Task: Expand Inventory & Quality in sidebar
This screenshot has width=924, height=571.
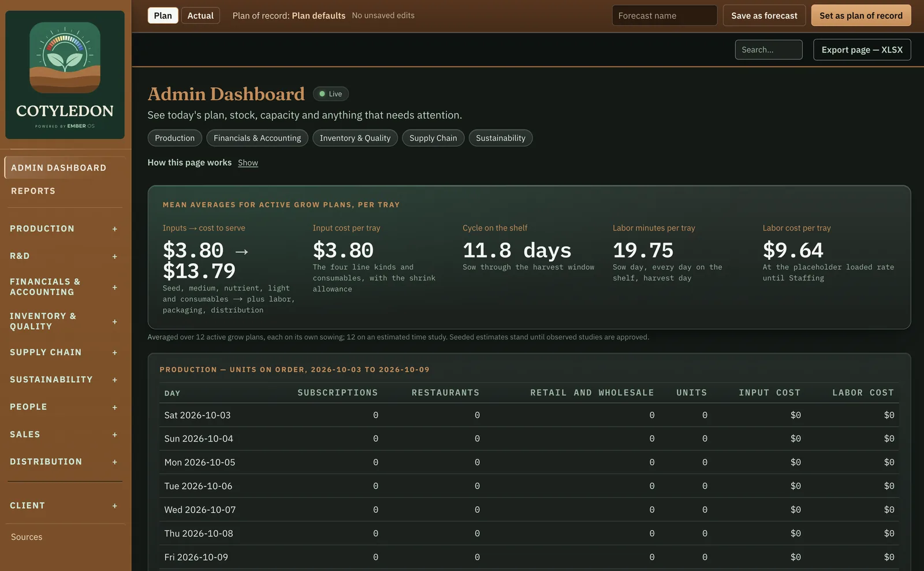Action: coord(64,322)
